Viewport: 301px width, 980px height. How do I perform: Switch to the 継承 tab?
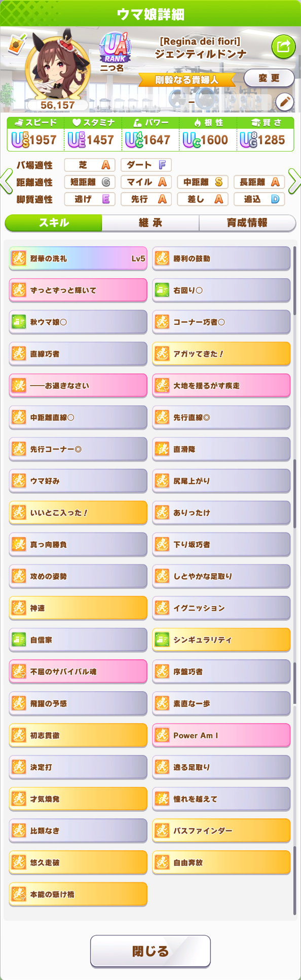(x=150, y=223)
